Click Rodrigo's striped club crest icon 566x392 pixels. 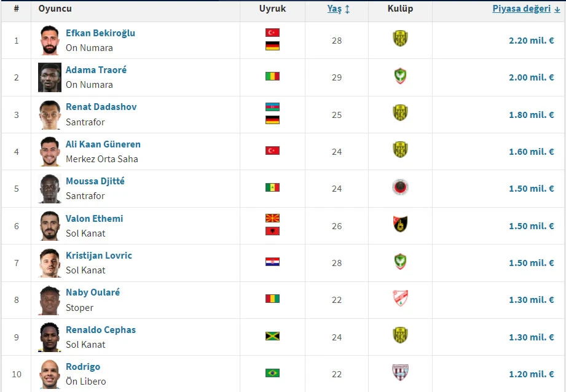pyautogui.click(x=400, y=372)
